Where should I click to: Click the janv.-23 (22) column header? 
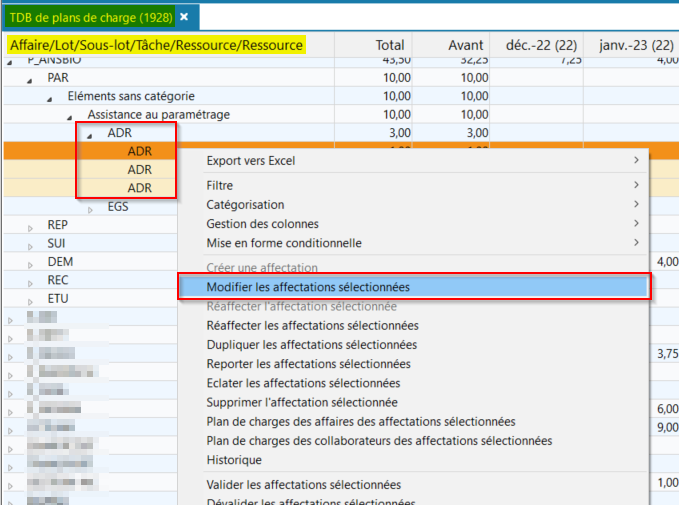click(636, 45)
